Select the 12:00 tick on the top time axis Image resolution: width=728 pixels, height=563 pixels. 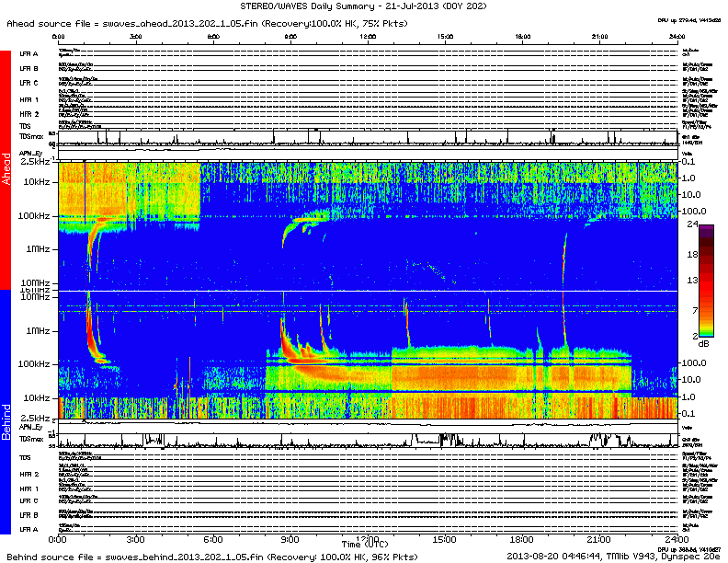tap(368, 37)
